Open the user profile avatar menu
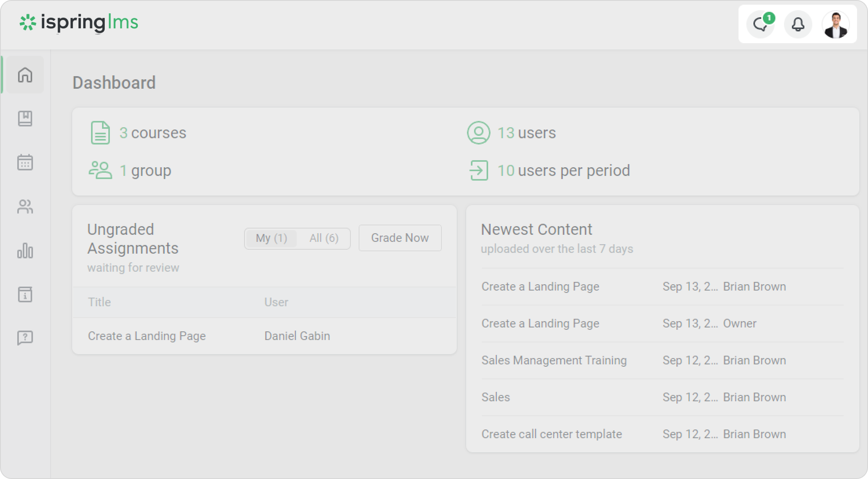This screenshot has height=479, width=868. tap(836, 24)
